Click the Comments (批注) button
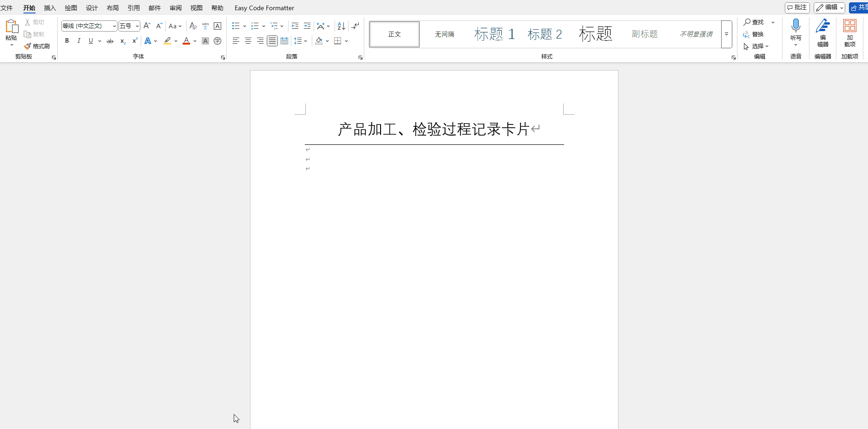868x429 pixels. [797, 7]
